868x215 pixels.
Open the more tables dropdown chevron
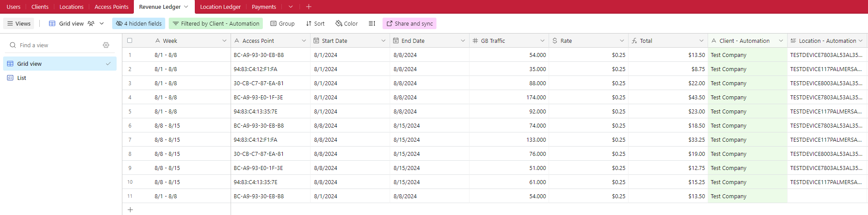tap(290, 7)
